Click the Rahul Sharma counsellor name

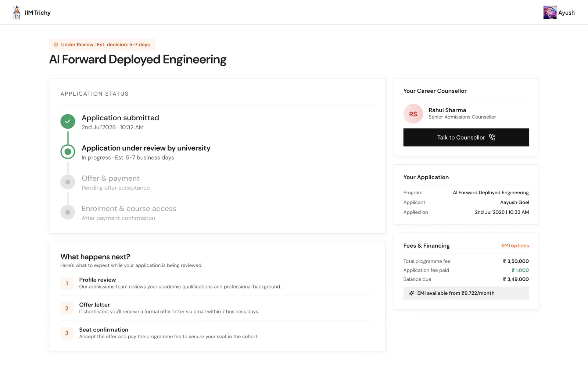tap(447, 110)
